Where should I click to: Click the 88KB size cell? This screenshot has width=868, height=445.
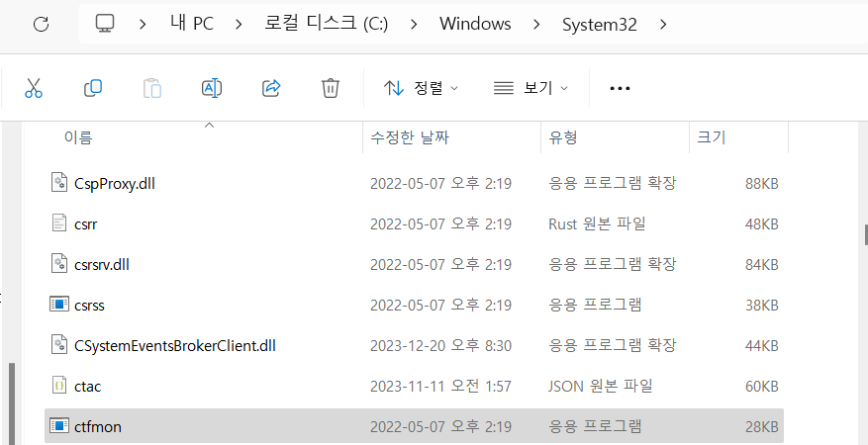762,184
